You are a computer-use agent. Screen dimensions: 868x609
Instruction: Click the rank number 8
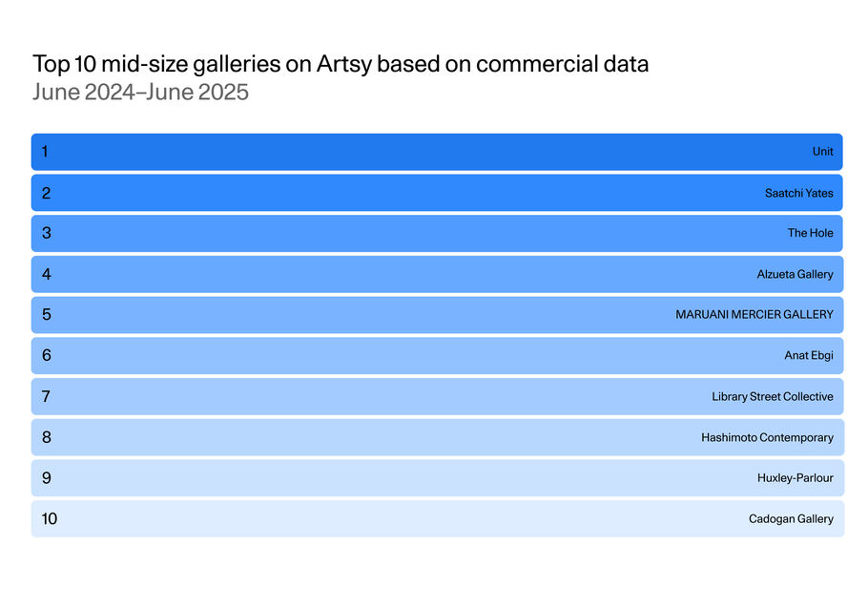pos(46,437)
